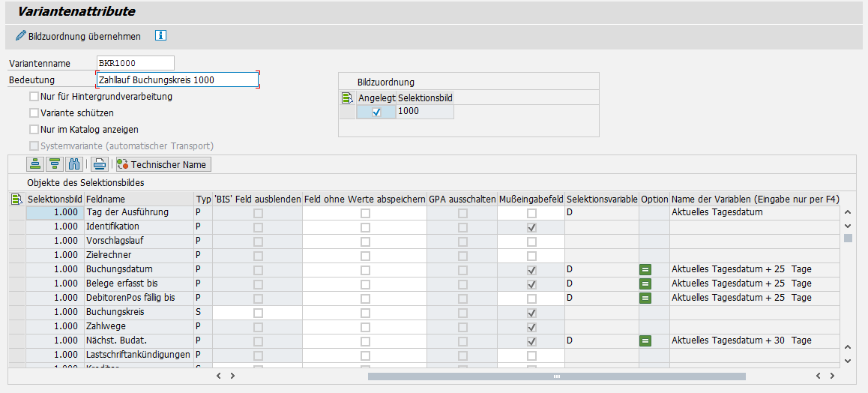The image size is (868, 393).
Task: Uncheck Angelegt checkbox for screen 1000
Action: point(376,112)
